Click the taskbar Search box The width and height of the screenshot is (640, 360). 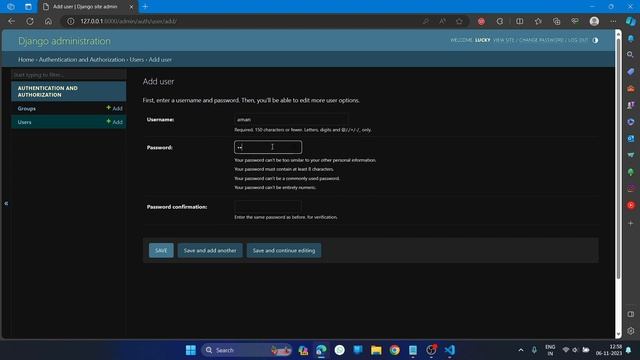click(x=247, y=350)
